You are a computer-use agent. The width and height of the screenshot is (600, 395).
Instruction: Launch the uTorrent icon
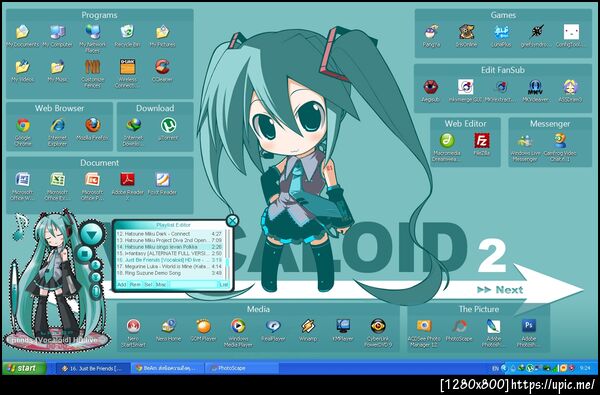pyautogui.click(x=168, y=125)
